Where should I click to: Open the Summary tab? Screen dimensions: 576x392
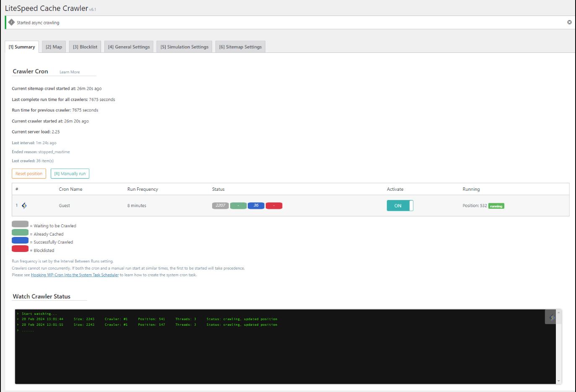coord(22,47)
